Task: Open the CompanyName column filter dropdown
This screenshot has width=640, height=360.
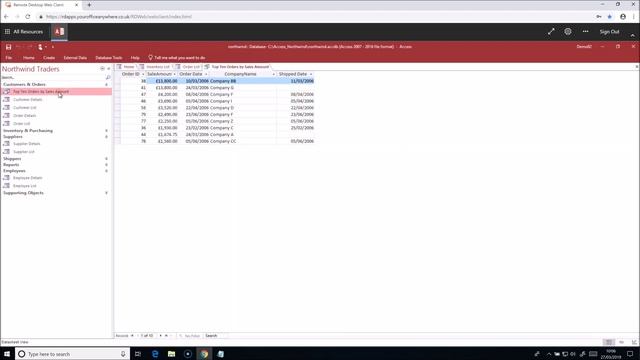Action: [273, 74]
